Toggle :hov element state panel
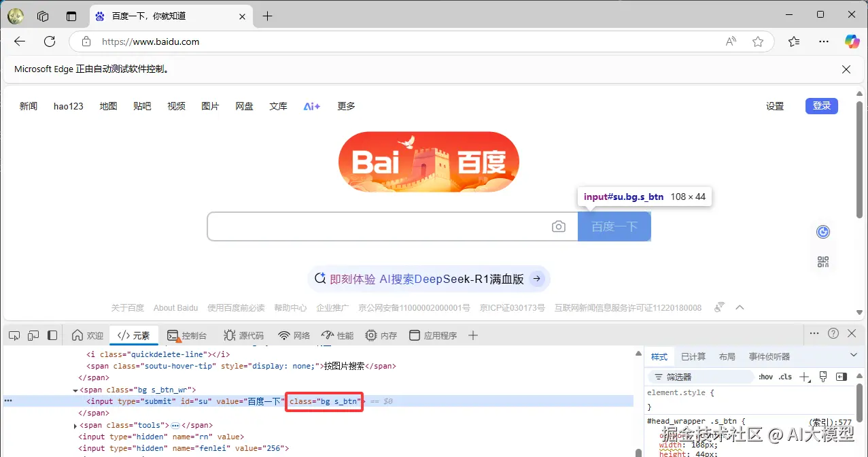 coord(766,377)
